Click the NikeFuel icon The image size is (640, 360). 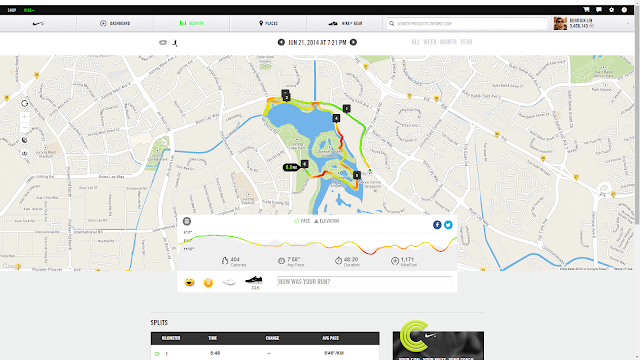click(395, 261)
